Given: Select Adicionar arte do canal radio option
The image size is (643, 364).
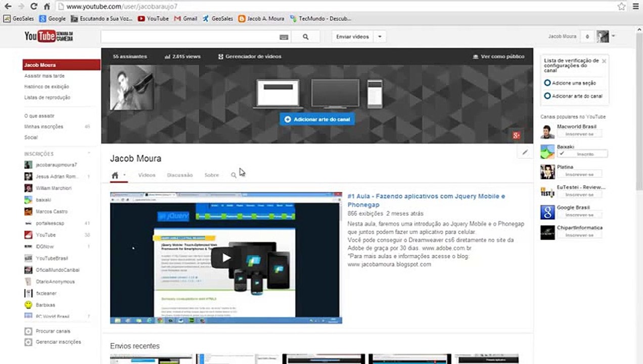Looking at the screenshot, I should point(547,96).
